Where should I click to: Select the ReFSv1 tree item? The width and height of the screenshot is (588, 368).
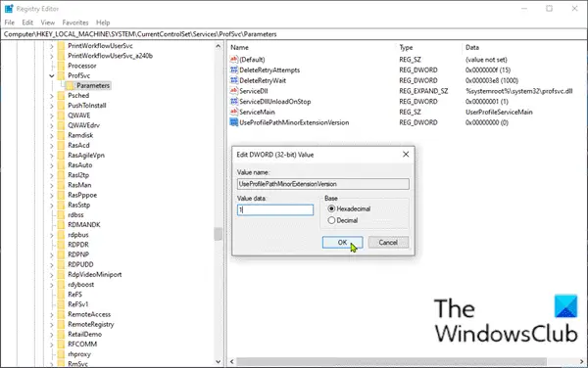78,304
